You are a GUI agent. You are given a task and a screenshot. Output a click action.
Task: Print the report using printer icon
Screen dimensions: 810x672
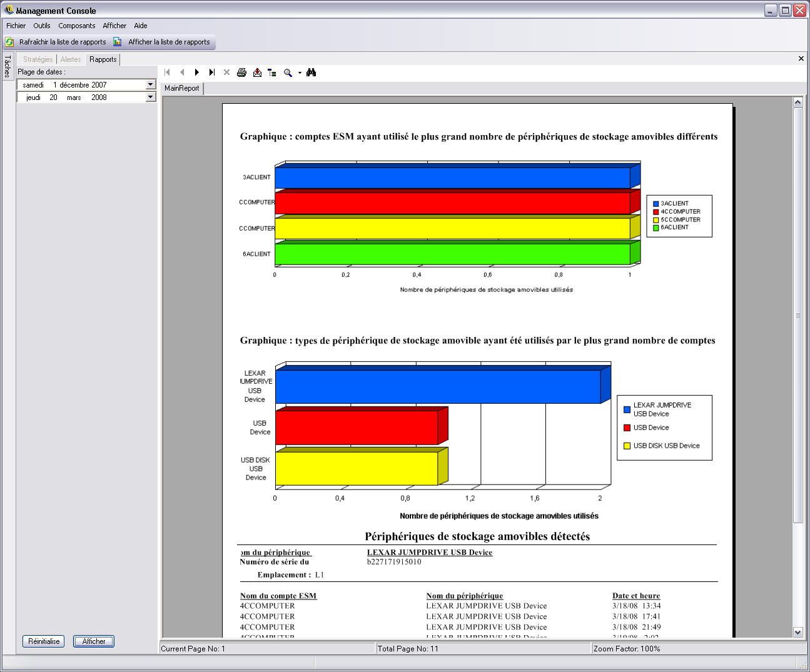point(242,73)
